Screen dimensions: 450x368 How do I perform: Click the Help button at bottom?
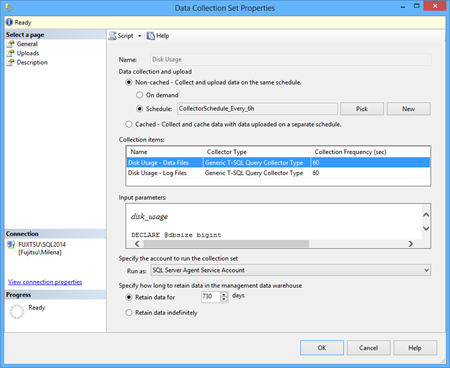pos(415,348)
